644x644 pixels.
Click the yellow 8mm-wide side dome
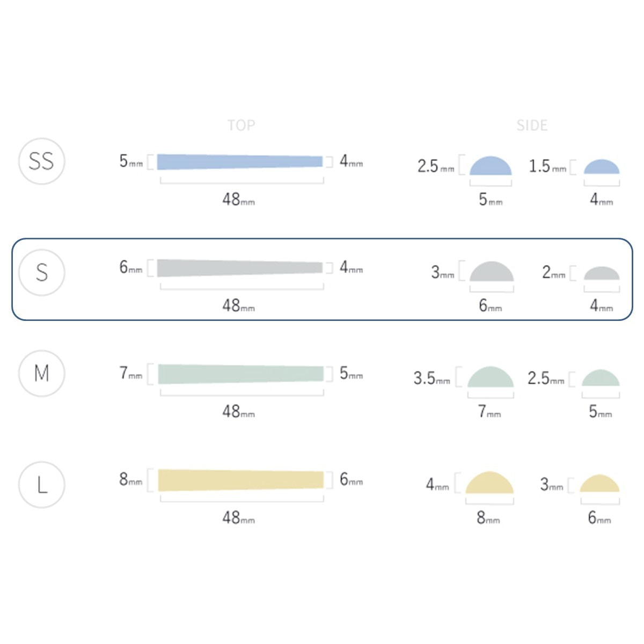pos(489,484)
